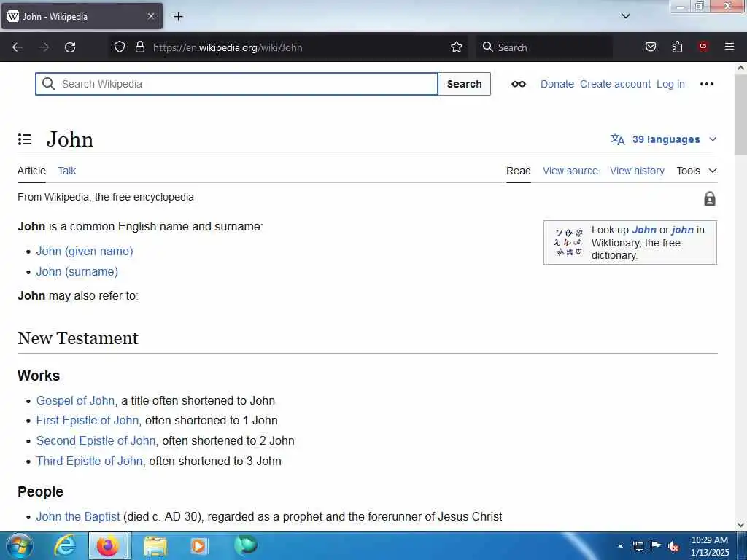Click the page protection padlock icon

[x=709, y=198]
